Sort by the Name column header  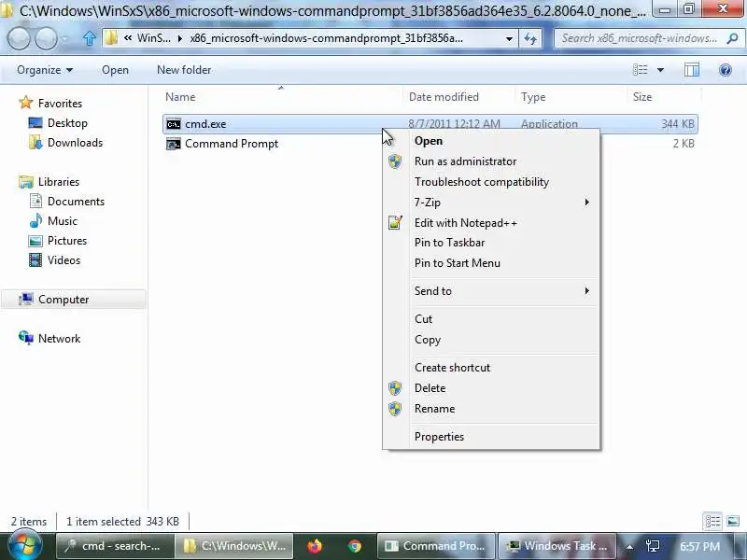pos(282,97)
